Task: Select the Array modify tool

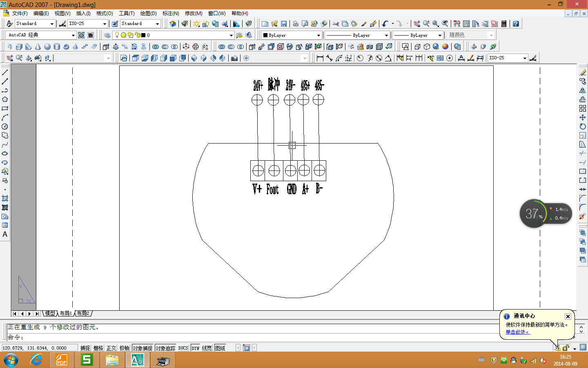Action: (583, 108)
